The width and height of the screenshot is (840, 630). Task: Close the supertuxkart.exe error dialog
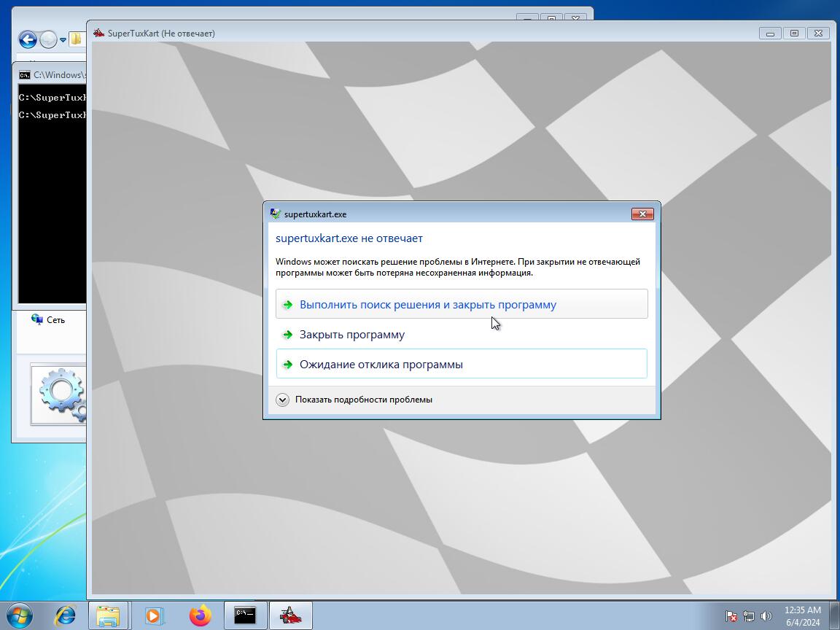click(642, 214)
